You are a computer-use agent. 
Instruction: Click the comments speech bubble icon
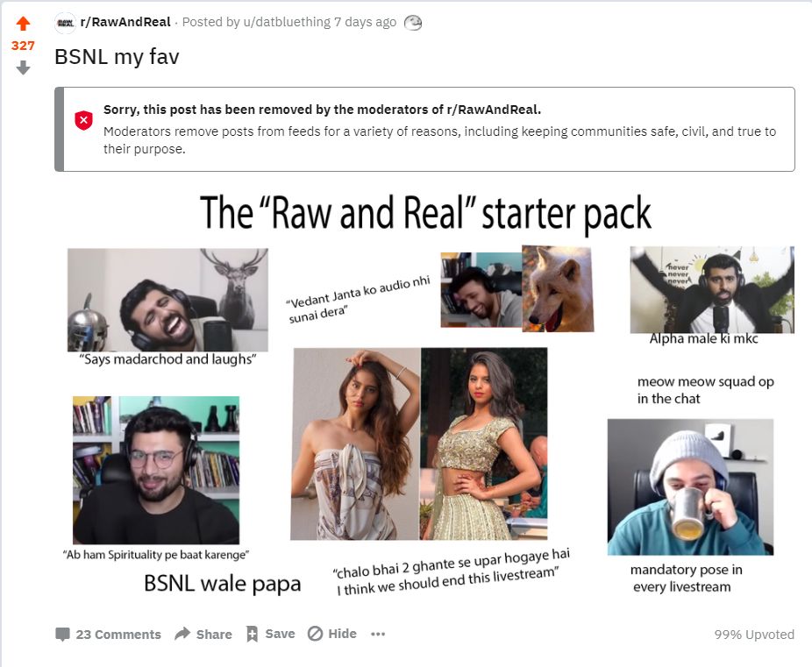pyautogui.click(x=62, y=635)
